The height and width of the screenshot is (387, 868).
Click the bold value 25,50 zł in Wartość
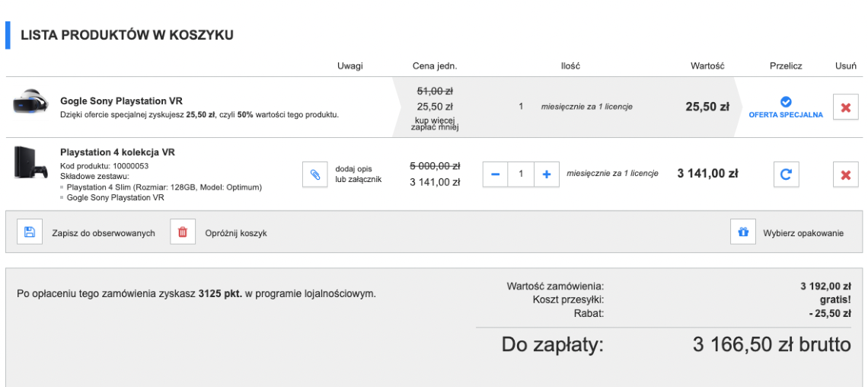pyautogui.click(x=707, y=107)
